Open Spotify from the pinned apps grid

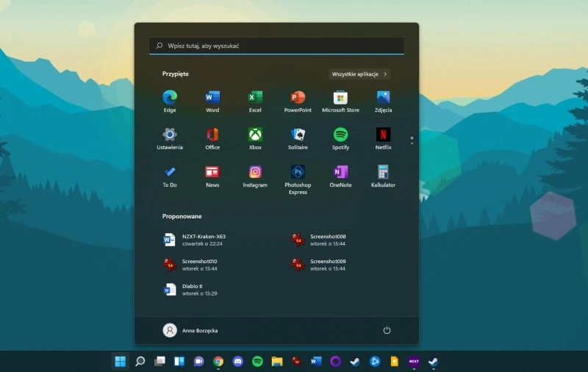coord(340,138)
